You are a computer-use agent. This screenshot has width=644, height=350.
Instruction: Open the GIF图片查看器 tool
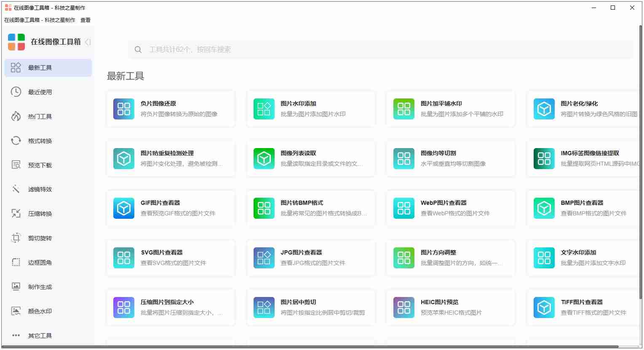171,208
